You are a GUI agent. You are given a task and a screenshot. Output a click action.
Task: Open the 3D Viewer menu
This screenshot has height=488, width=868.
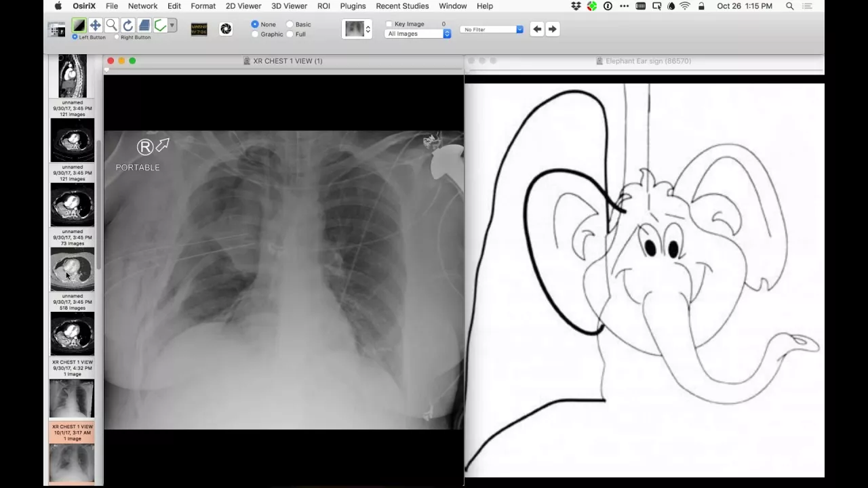pyautogui.click(x=289, y=6)
